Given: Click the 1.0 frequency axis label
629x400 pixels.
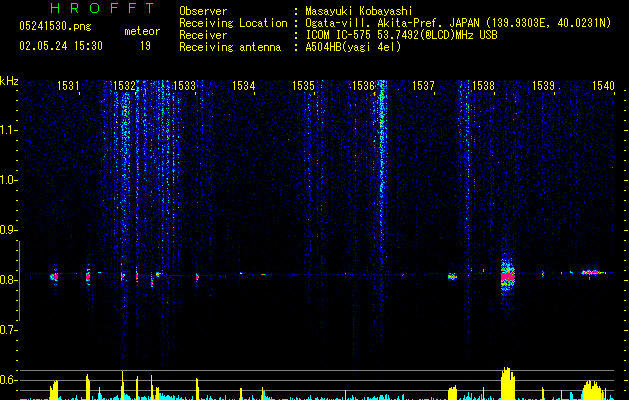Looking at the screenshot, I should pos(8,180).
